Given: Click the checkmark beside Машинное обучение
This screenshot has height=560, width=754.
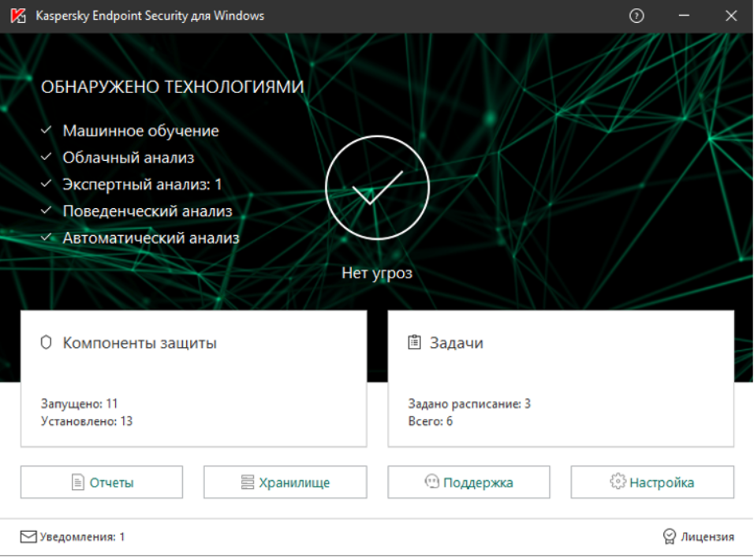Looking at the screenshot, I should pos(47,130).
